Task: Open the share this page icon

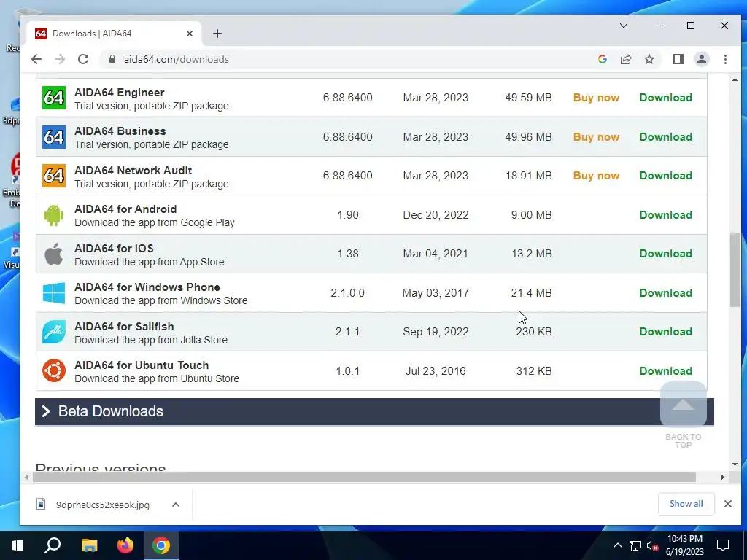Action: point(625,59)
